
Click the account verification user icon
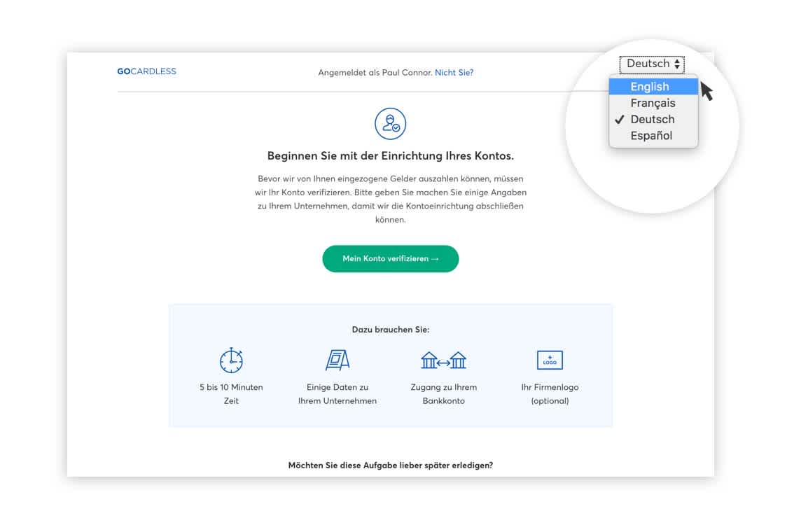point(391,123)
